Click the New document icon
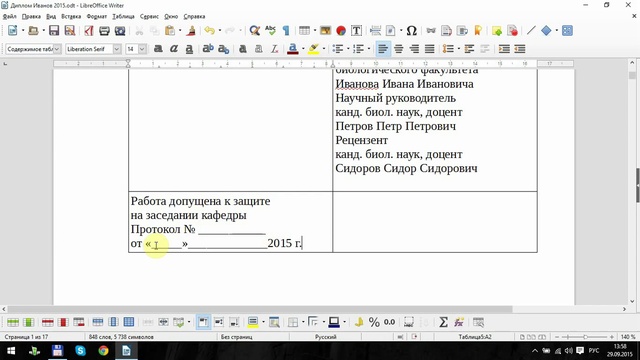The width and height of the screenshot is (640, 360). pos(13,31)
